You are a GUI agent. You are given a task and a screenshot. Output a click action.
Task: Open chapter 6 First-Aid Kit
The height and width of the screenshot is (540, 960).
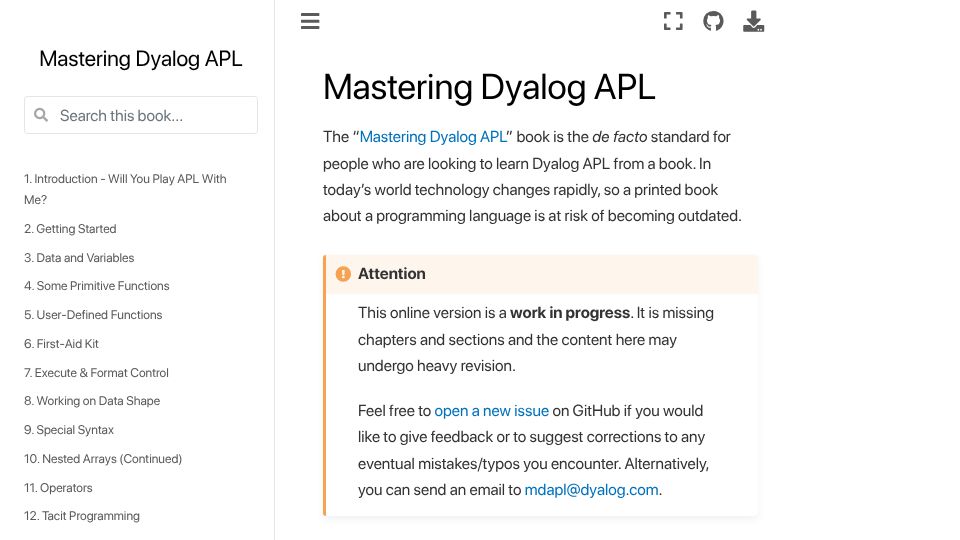point(61,344)
